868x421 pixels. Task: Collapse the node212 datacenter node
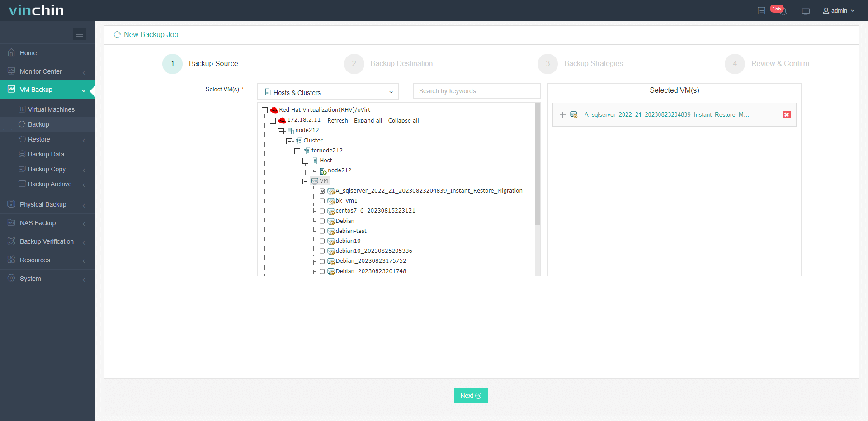pyautogui.click(x=281, y=131)
